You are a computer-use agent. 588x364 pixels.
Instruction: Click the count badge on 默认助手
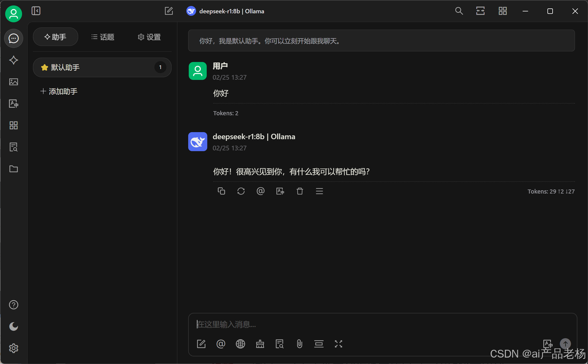coord(160,67)
